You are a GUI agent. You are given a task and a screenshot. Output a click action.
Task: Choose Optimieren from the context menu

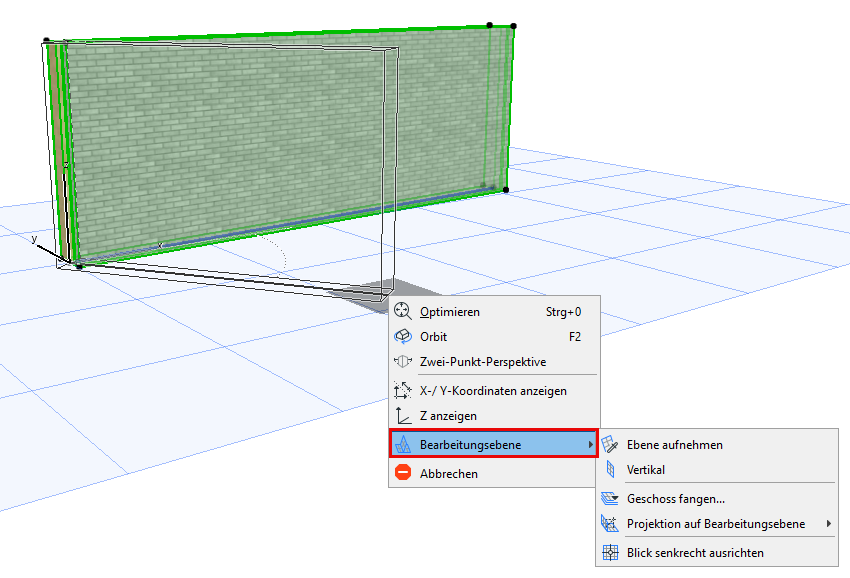click(x=494, y=312)
